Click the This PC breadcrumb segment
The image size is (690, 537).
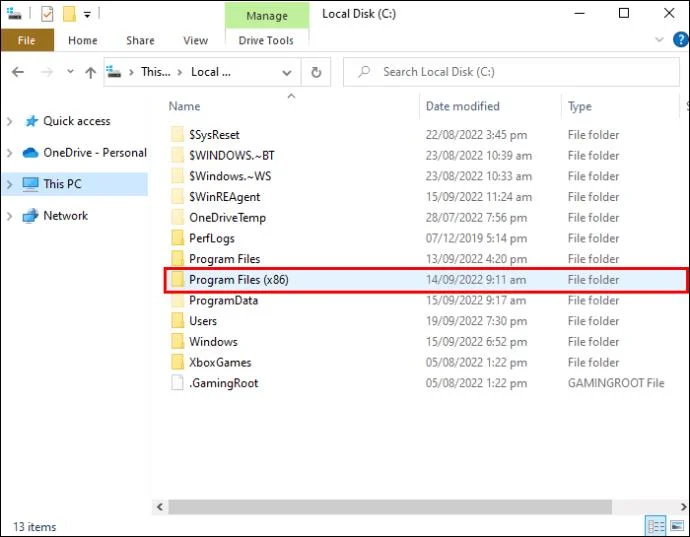156,72
